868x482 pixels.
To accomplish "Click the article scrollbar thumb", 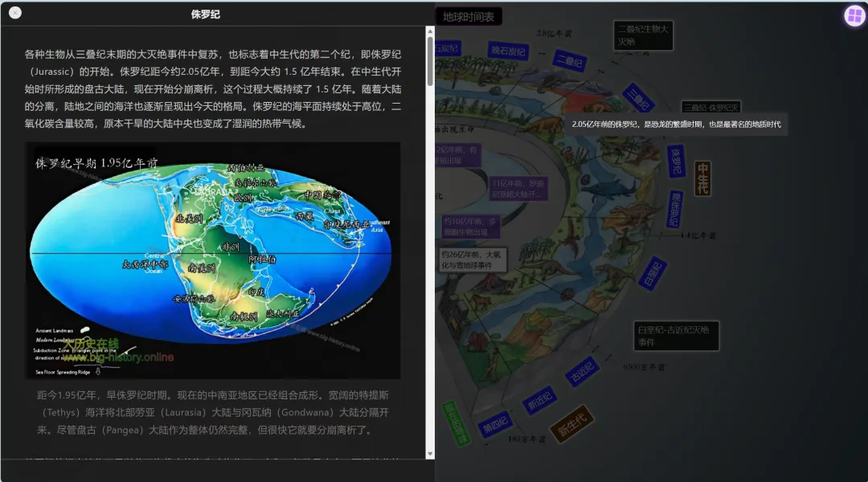I will point(430,60).
